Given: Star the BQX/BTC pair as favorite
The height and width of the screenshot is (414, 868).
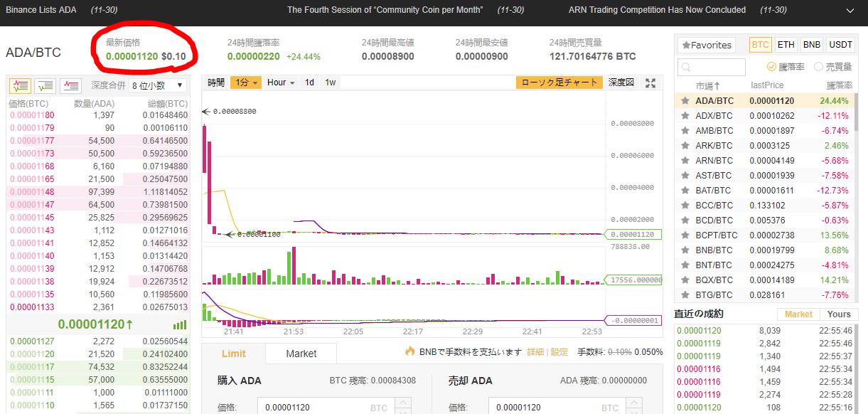Looking at the screenshot, I should pyautogui.click(x=685, y=280).
